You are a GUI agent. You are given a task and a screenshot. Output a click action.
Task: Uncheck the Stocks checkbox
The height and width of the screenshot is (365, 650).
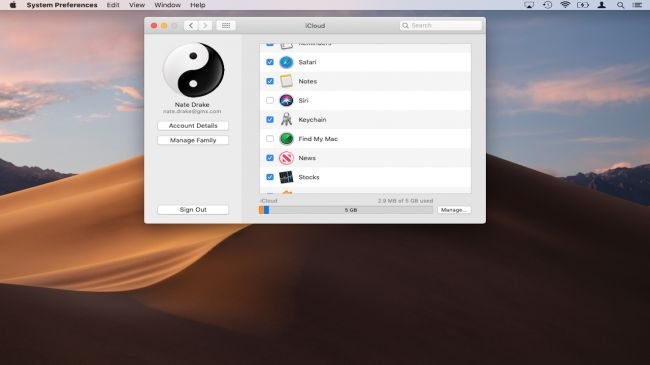click(x=270, y=177)
